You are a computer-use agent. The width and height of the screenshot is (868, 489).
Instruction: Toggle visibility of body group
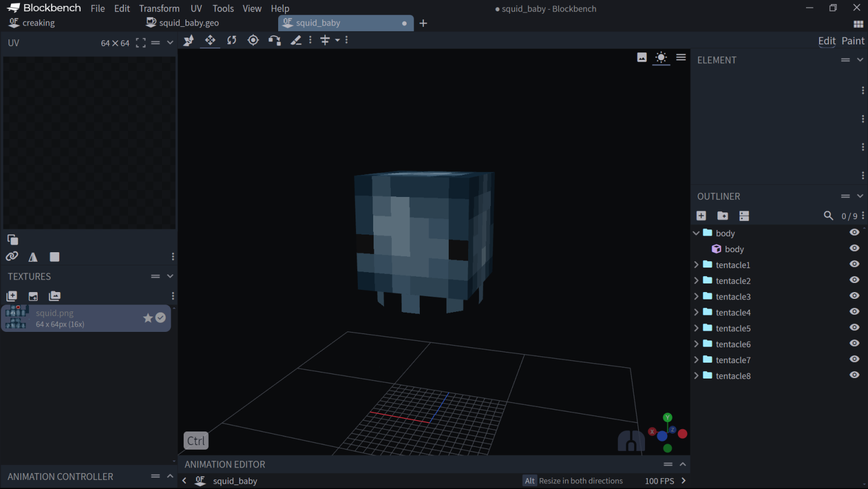pyautogui.click(x=854, y=232)
